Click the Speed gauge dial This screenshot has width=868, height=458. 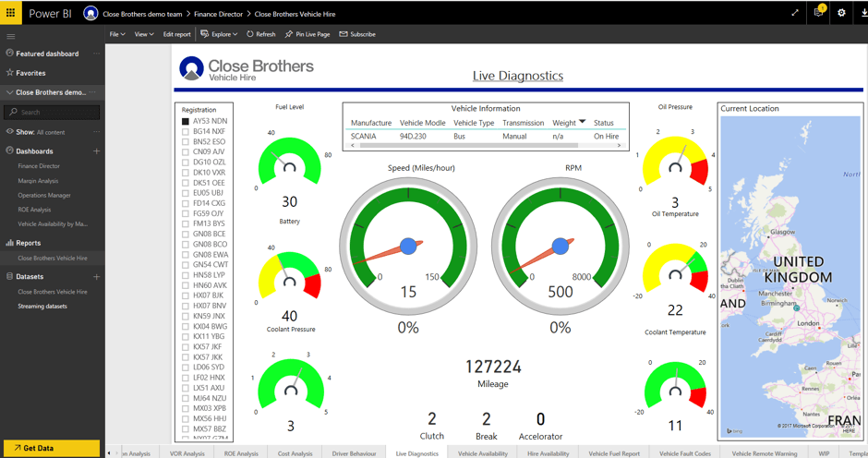tap(408, 246)
